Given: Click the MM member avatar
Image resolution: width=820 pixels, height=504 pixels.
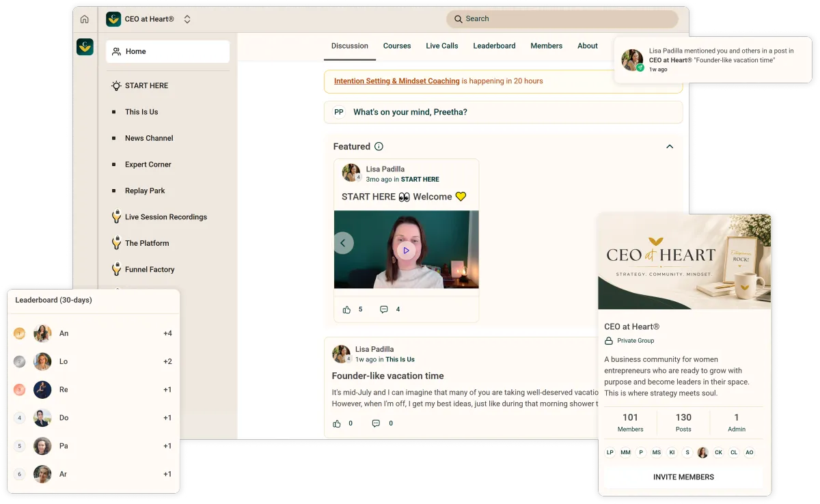Looking at the screenshot, I should click(x=625, y=452).
